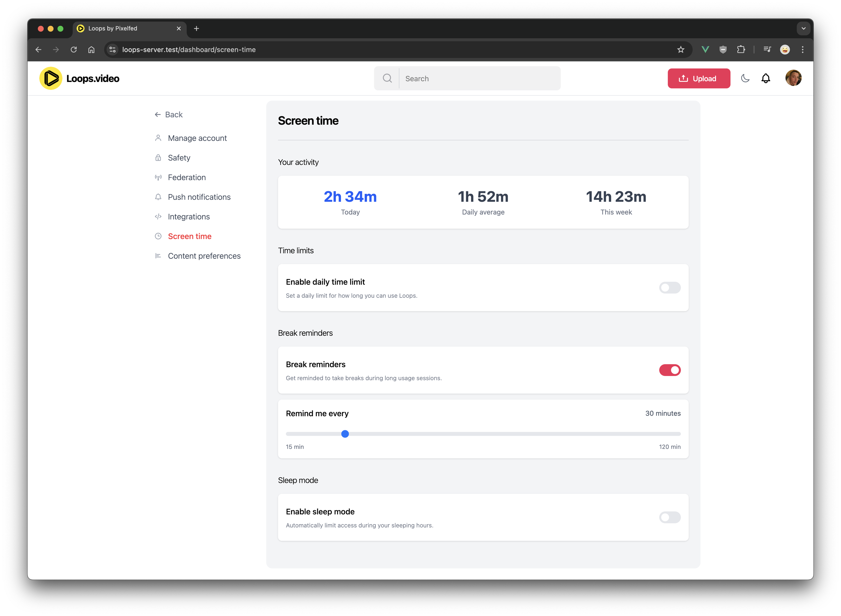
Task: Click the Screen time page heading
Action: 308,121
